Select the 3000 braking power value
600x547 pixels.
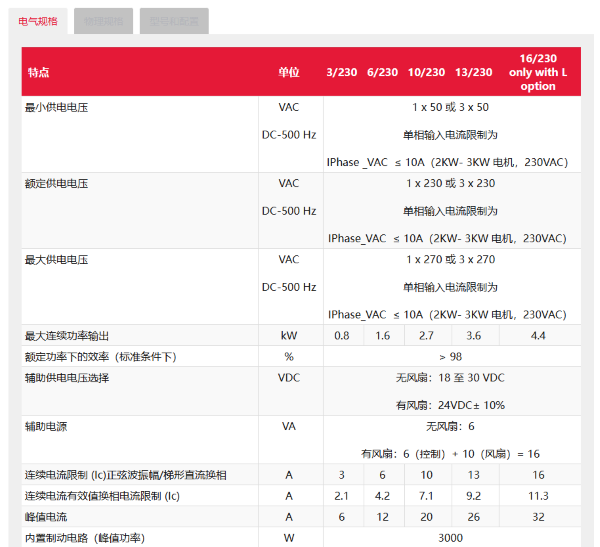pyautogui.click(x=450, y=538)
